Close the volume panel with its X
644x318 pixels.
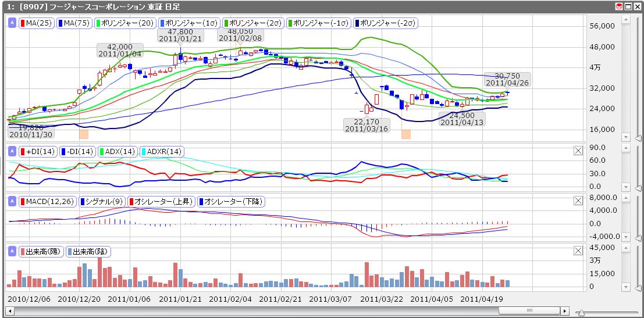point(578,251)
